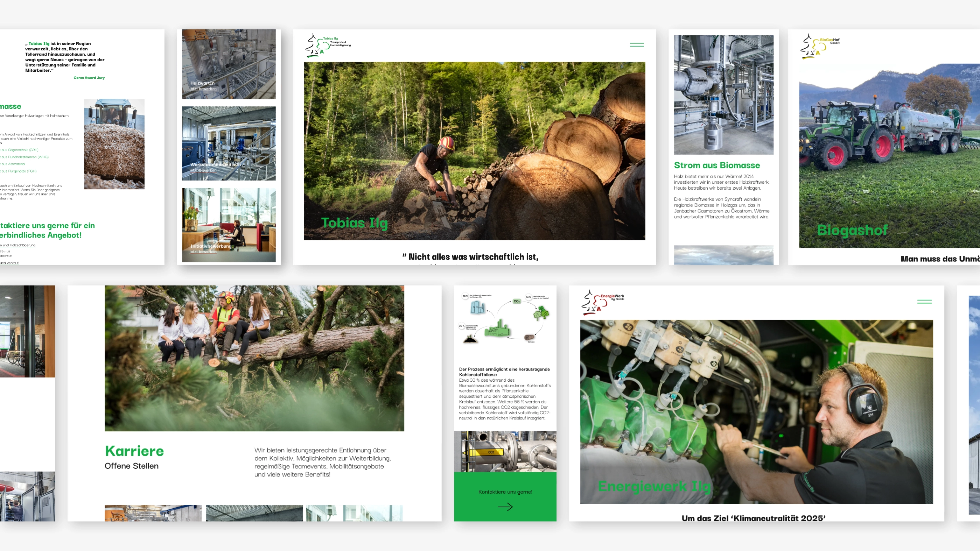980x551 pixels.
Task: Click 'Der Prozess ermöglicht eine herausragende Kohlenstoffbilanz' heading
Action: (x=504, y=372)
